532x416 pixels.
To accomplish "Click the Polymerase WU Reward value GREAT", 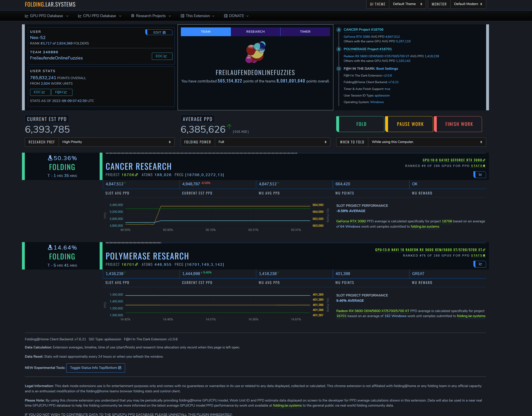I will point(418,273).
